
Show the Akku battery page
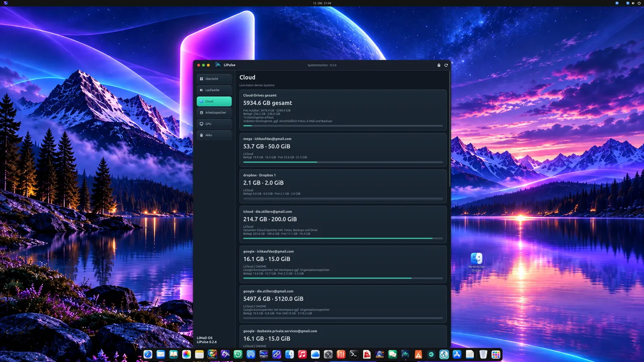tap(214, 135)
